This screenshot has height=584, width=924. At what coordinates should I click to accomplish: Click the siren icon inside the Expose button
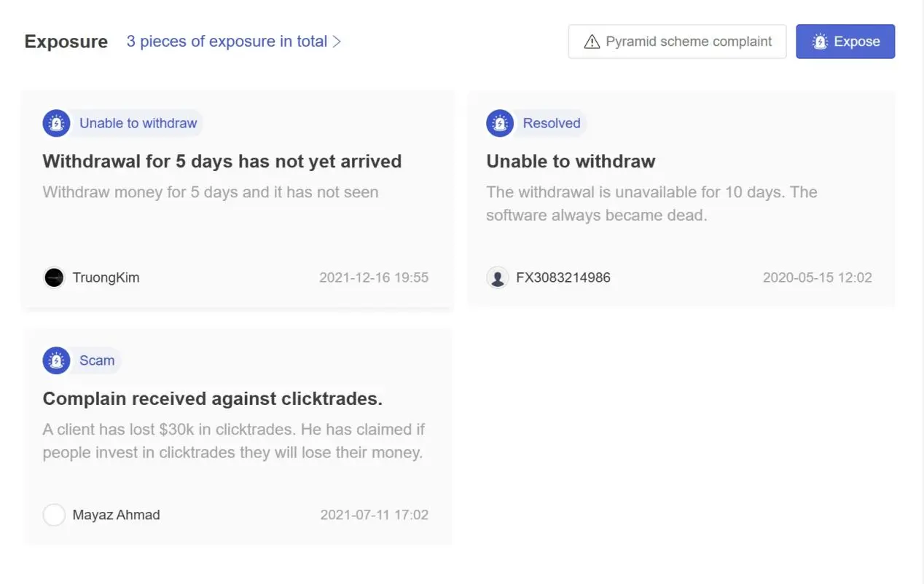coord(820,42)
